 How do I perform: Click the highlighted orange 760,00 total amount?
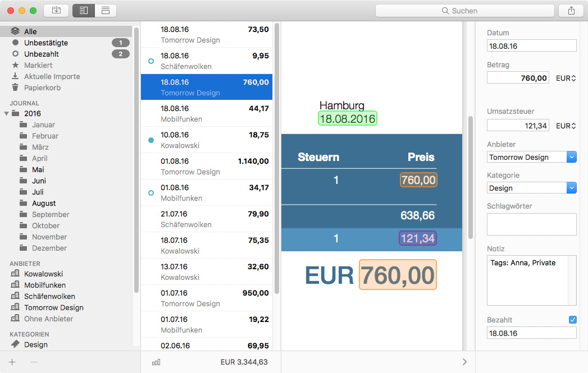pos(398,275)
